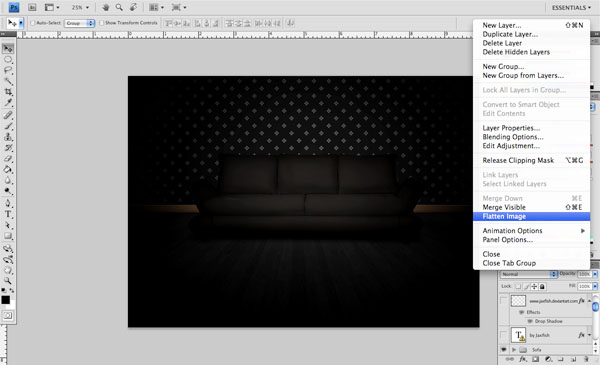Select the 3D Rotate tool
600x365 pixels.
pyautogui.click(x=8, y=248)
